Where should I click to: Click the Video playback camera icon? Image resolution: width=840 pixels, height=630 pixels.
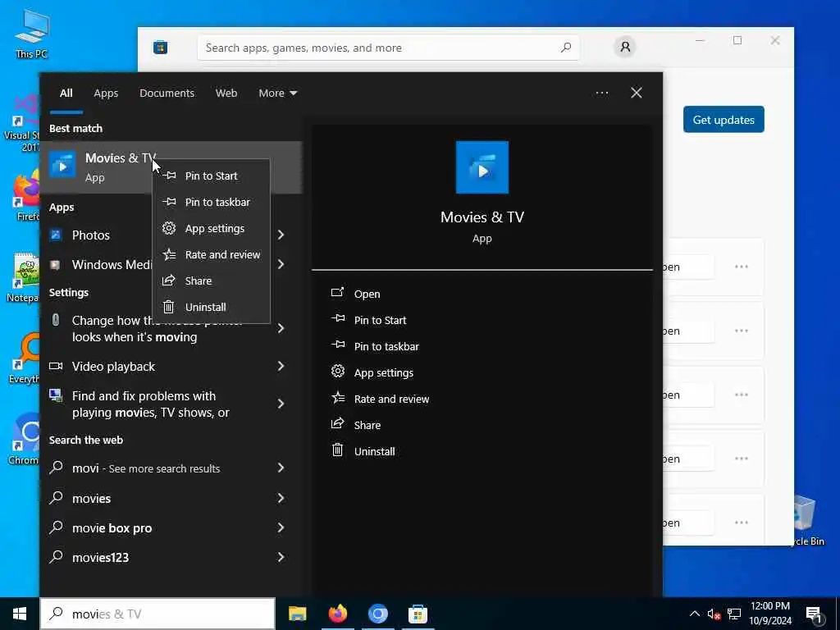[56, 366]
